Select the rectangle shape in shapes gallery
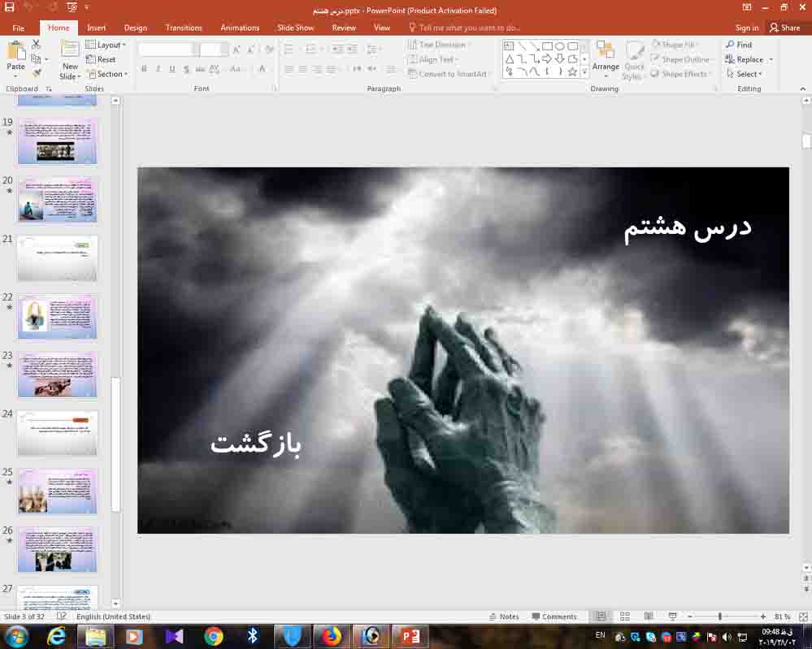This screenshot has width=812, height=649. (547, 46)
